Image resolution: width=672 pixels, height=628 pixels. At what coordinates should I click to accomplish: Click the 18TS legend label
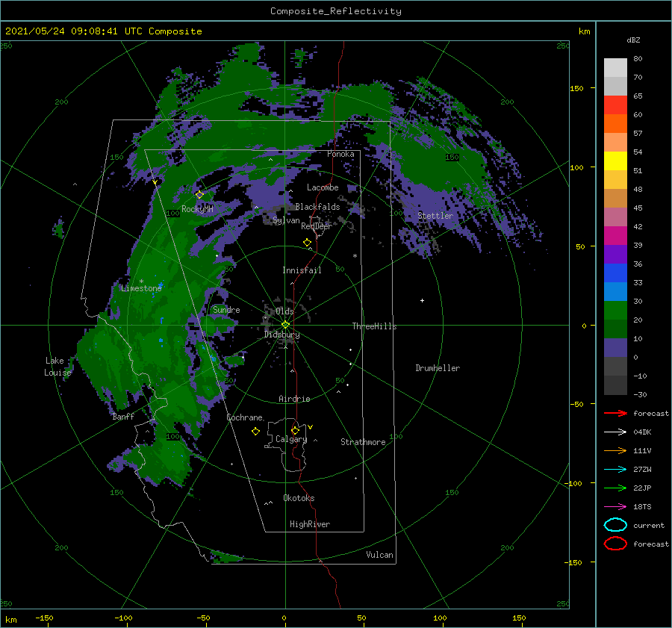click(642, 507)
